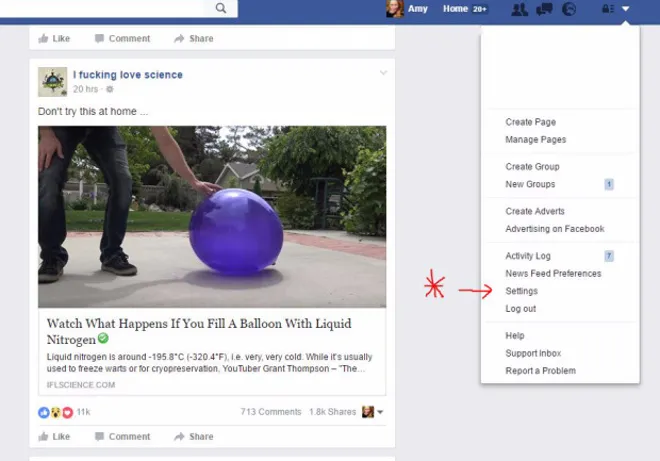Open the balloon video thumbnail
Screen dimensions: 660x461
[212, 217]
